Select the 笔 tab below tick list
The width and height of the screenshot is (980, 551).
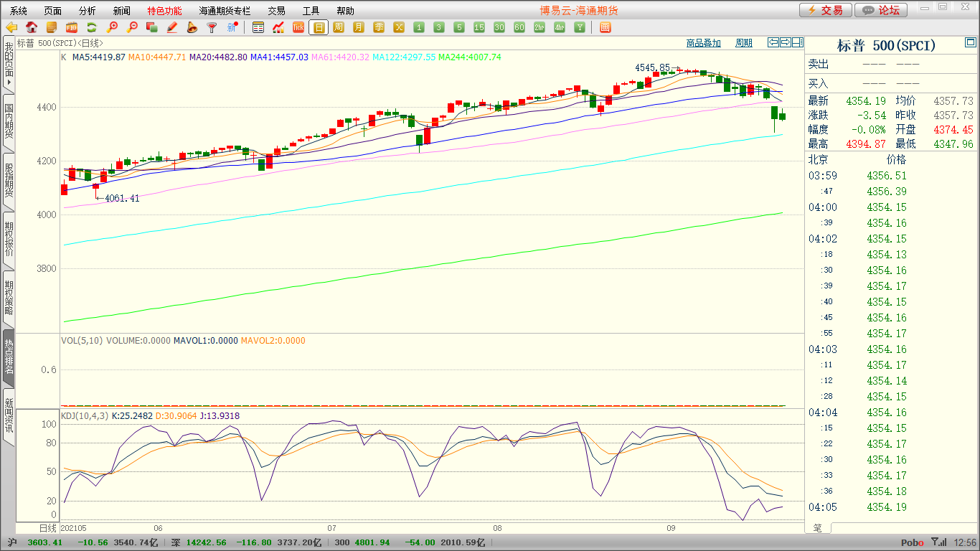817,528
